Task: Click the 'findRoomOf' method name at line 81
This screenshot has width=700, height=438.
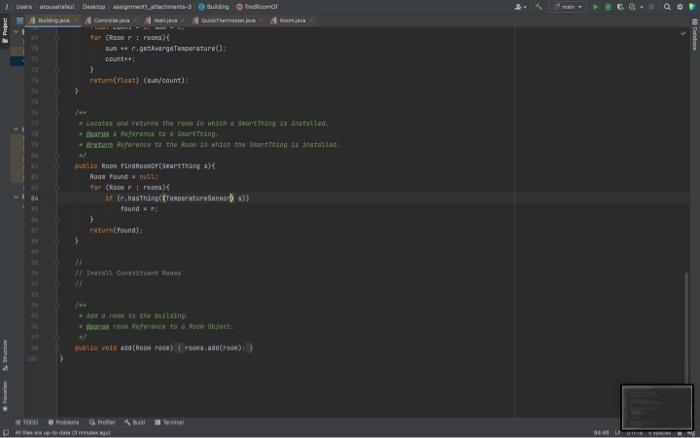Action: coord(139,166)
